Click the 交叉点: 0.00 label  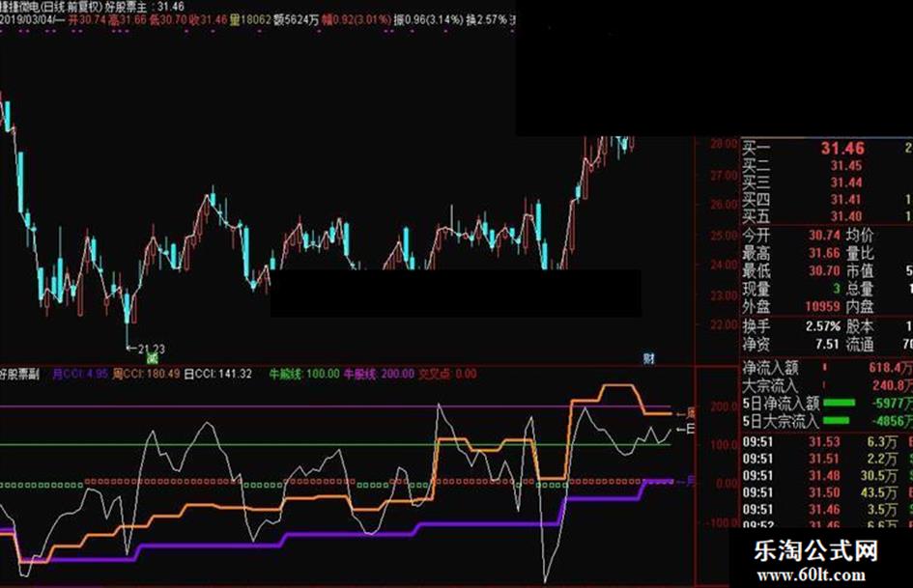[x=447, y=374]
